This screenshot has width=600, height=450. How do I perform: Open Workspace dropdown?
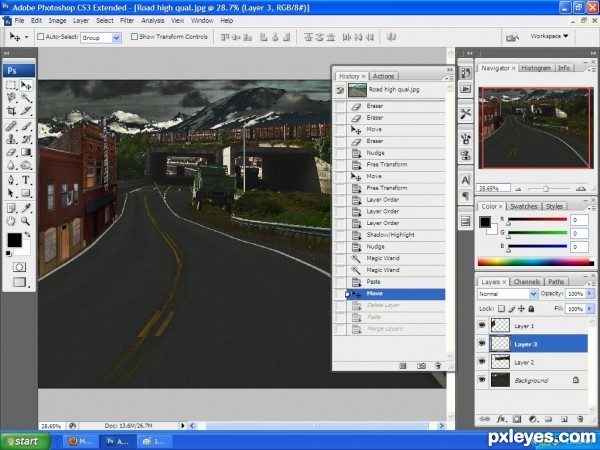click(549, 36)
